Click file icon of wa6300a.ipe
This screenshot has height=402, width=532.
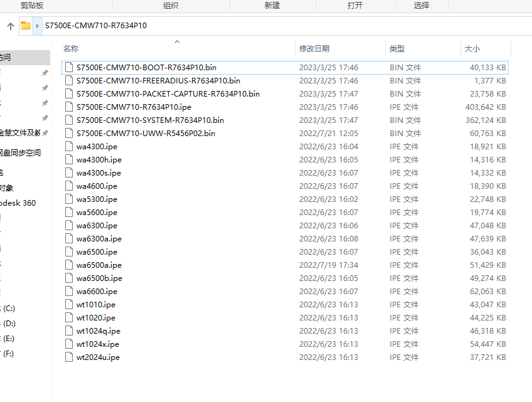point(69,239)
